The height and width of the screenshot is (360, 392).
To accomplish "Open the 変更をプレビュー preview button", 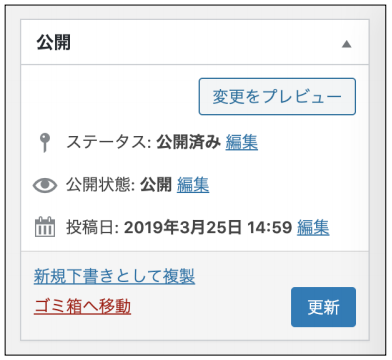I will 277,97.
